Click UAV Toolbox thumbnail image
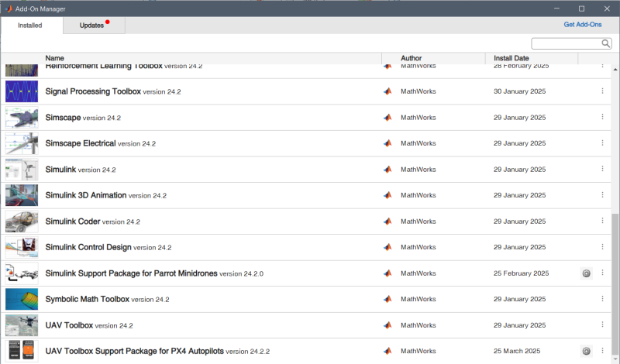Viewport: 620px width, 364px height. tap(22, 325)
